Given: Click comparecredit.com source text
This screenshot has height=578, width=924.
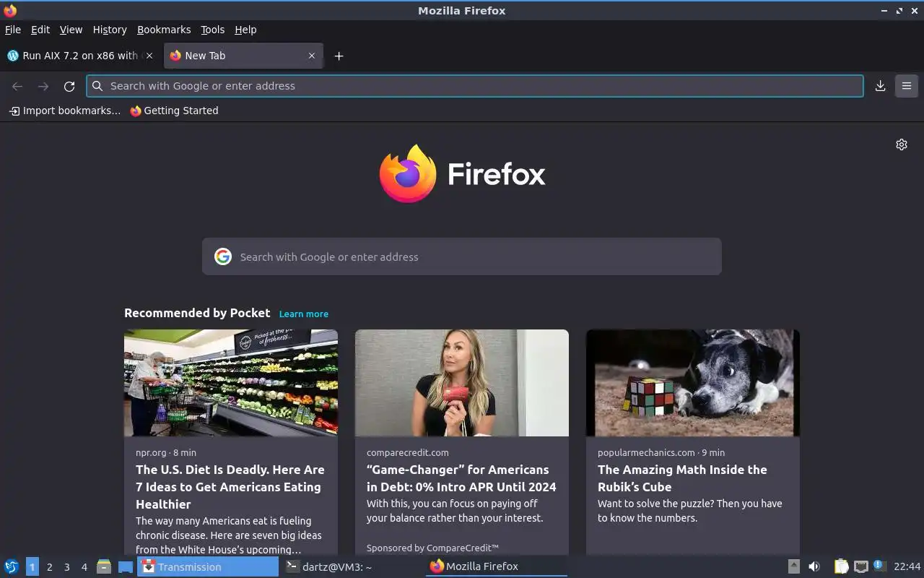Looking at the screenshot, I should click(x=408, y=452).
